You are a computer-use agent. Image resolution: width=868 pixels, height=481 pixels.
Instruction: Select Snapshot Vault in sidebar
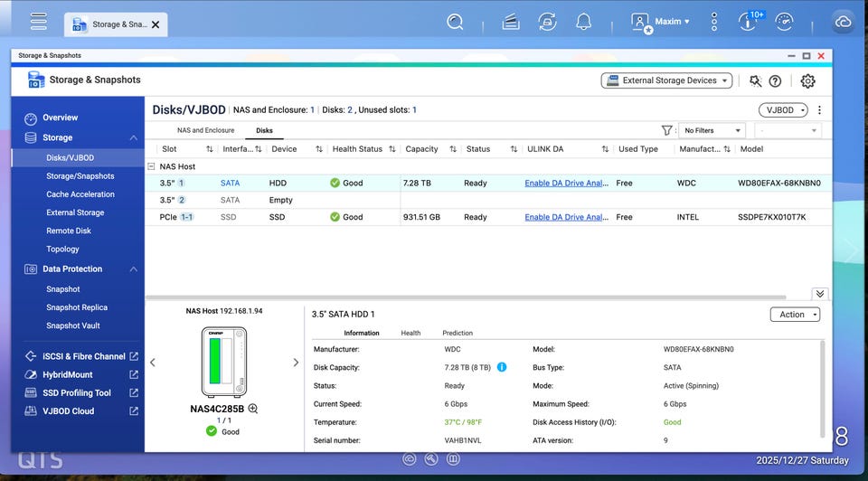click(x=73, y=325)
